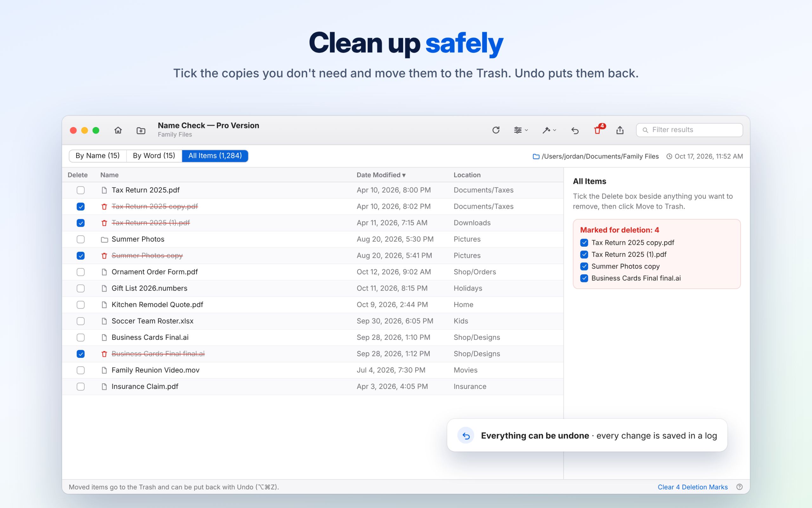Sort by Date Modified column header
This screenshot has height=508, width=812.
point(381,175)
